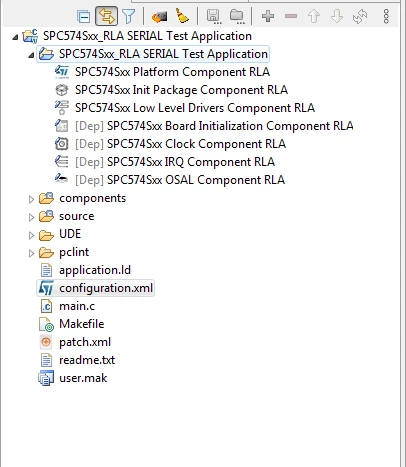
Task: Select SPC574Sxx OSAL Component RLA entry
Action: click(x=180, y=180)
